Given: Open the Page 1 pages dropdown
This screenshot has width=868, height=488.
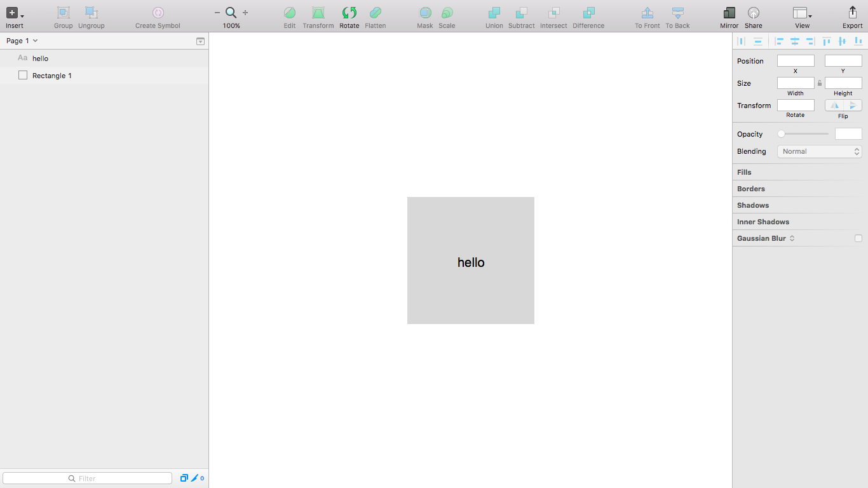Looking at the screenshot, I should point(22,41).
